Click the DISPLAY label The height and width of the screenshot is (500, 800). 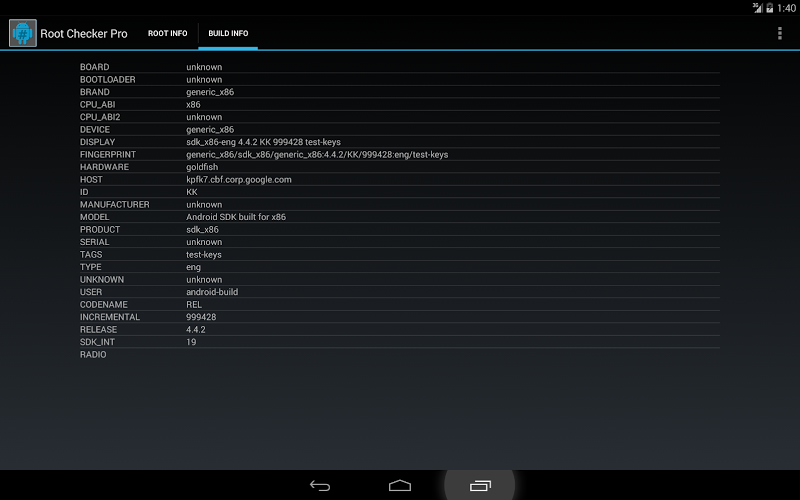pyautogui.click(x=97, y=142)
